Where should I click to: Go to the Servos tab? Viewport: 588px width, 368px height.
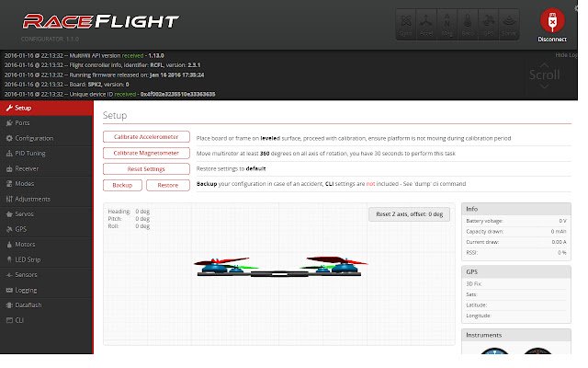point(47,214)
